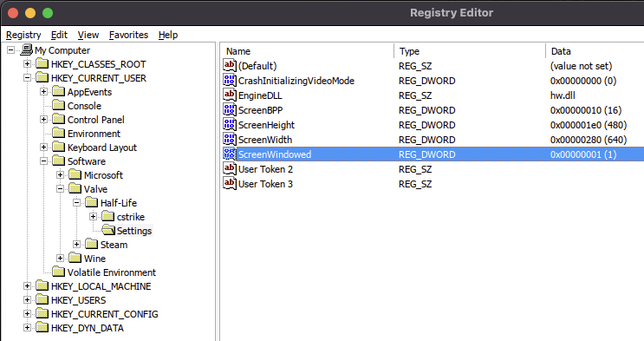Click the string icon beside EngineDLL
The width and height of the screenshot is (644, 341).
coord(230,95)
